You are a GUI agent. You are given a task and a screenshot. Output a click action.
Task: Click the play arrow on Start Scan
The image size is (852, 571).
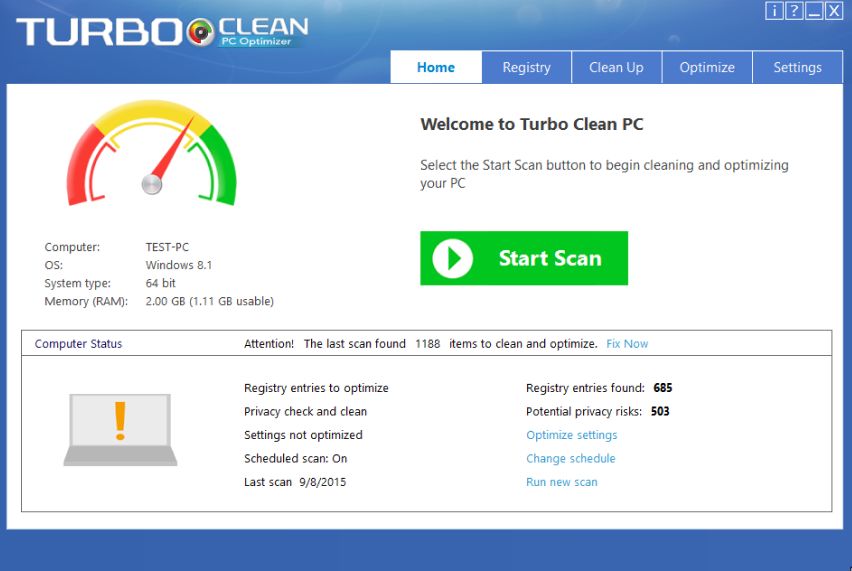(x=452, y=259)
